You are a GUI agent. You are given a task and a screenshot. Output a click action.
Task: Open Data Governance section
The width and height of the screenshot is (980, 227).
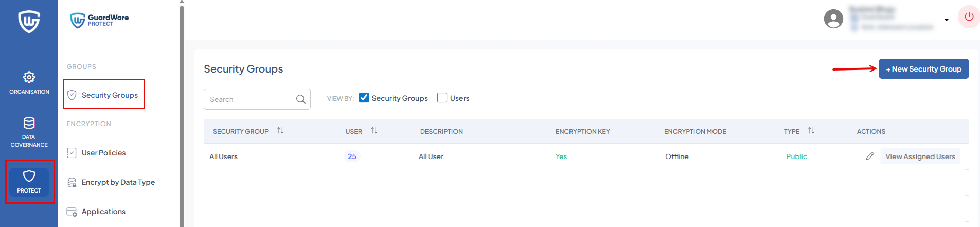pyautogui.click(x=29, y=132)
